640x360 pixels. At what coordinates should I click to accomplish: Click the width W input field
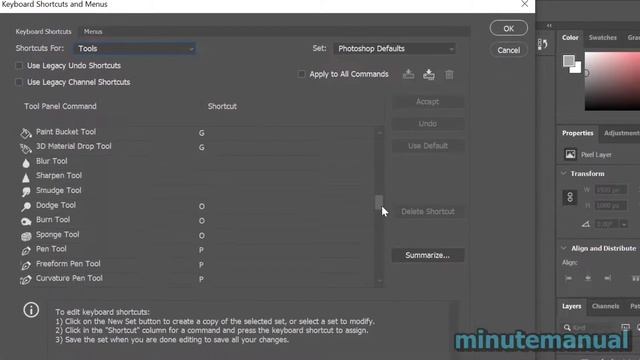[611, 190]
